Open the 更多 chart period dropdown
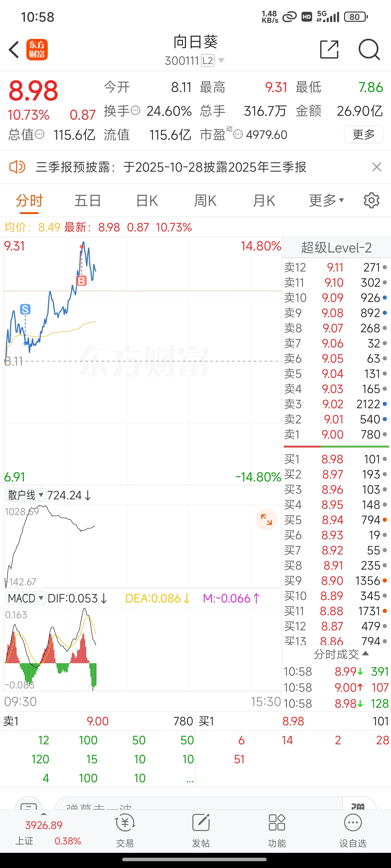The width and height of the screenshot is (391, 868). [326, 200]
